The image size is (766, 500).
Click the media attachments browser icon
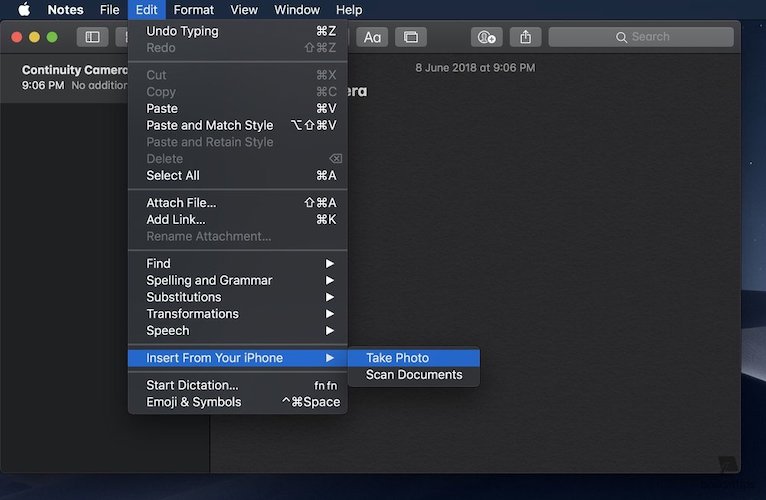pos(410,37)
